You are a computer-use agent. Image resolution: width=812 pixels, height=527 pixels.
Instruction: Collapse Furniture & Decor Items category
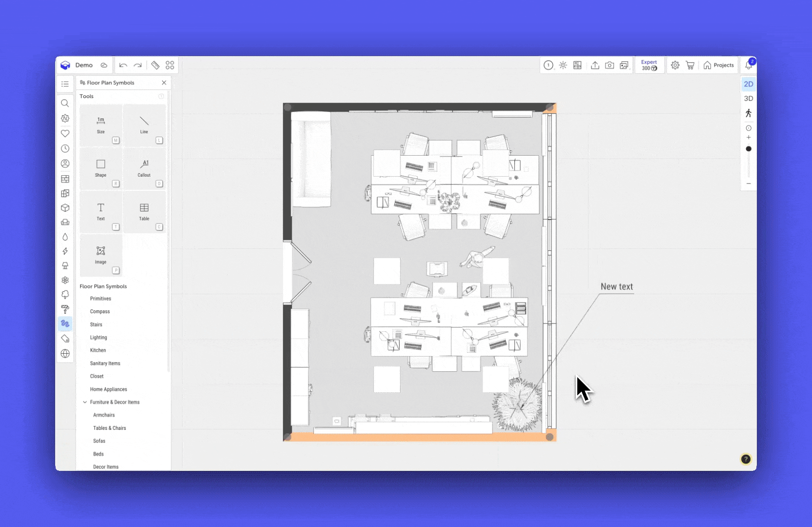coord(85,403)
